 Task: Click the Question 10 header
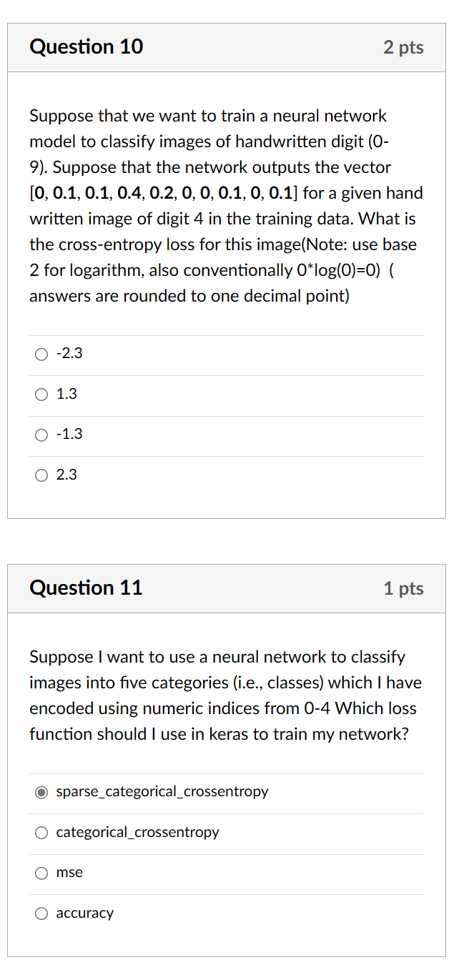click(86, 47)
